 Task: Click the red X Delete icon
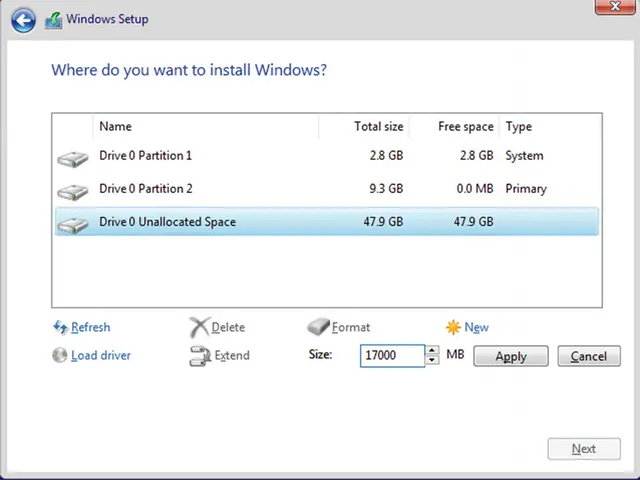[x=199, y=327]
